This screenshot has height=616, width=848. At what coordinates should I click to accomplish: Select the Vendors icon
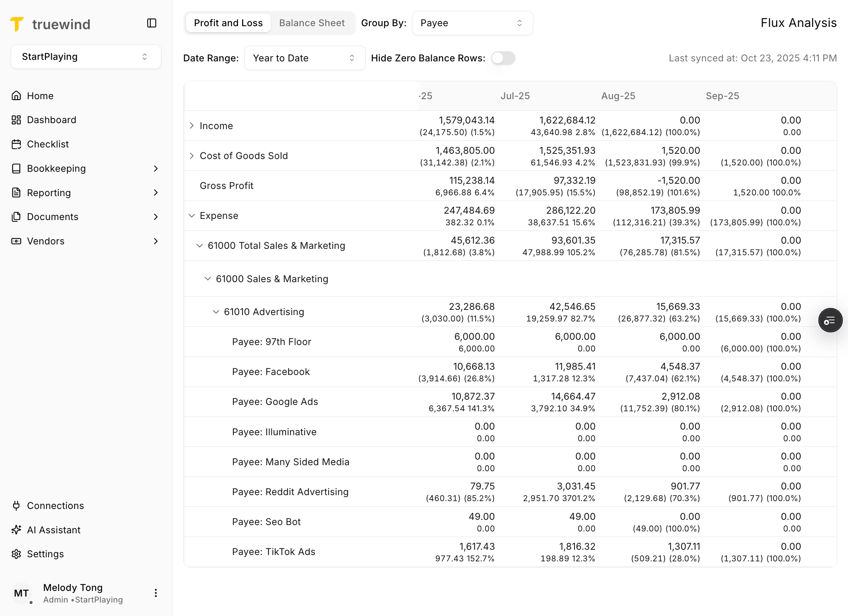[x=16, y=241]
